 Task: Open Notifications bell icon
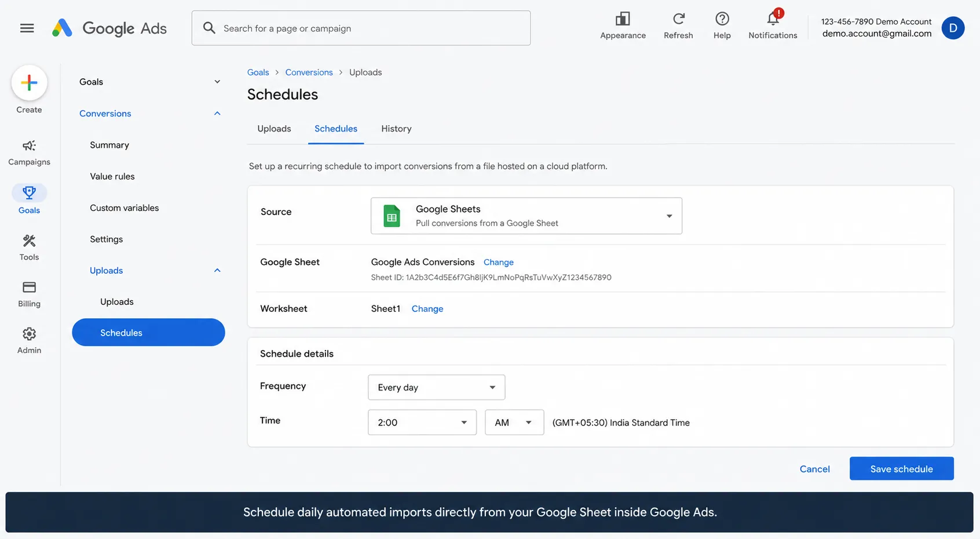tap(773, 19)
